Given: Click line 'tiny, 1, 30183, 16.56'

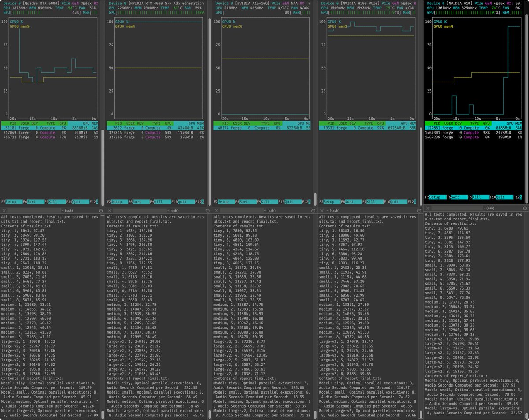Looking at the screenshot, I should [342, 230].
